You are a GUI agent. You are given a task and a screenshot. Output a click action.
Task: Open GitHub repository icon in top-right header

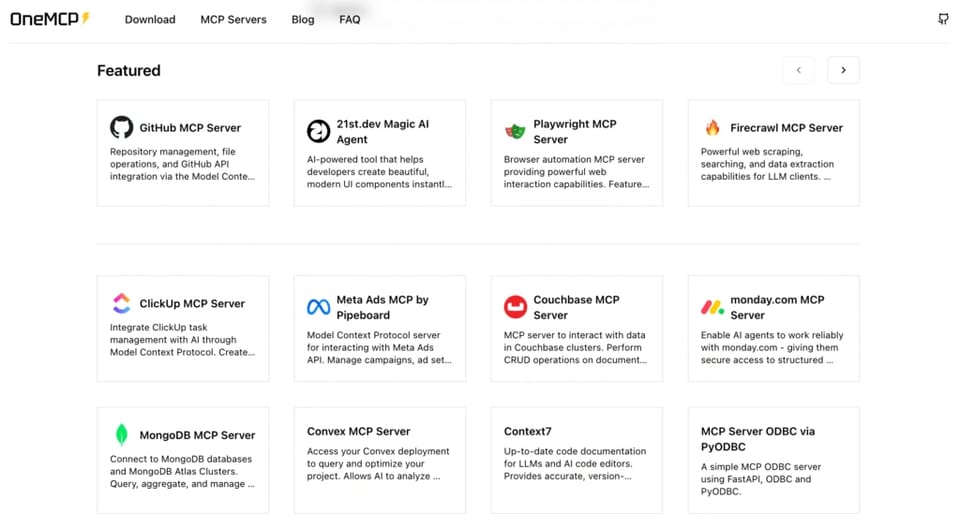(942, 19)
